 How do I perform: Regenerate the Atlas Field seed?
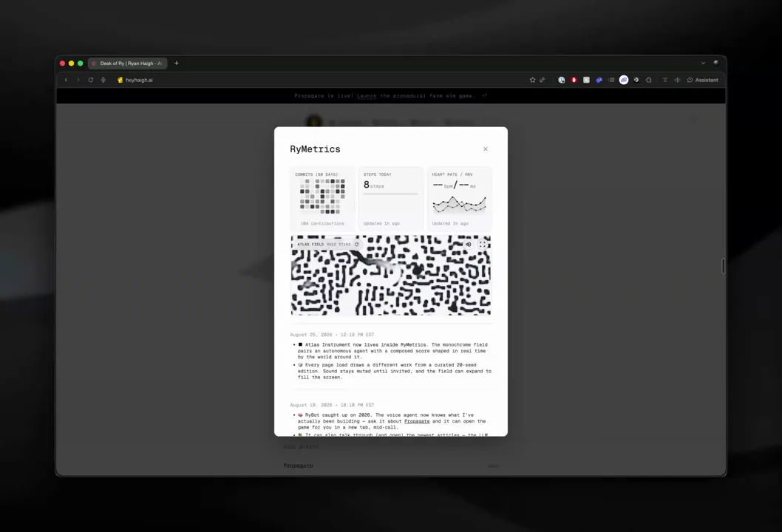click(x=356, y=245)
